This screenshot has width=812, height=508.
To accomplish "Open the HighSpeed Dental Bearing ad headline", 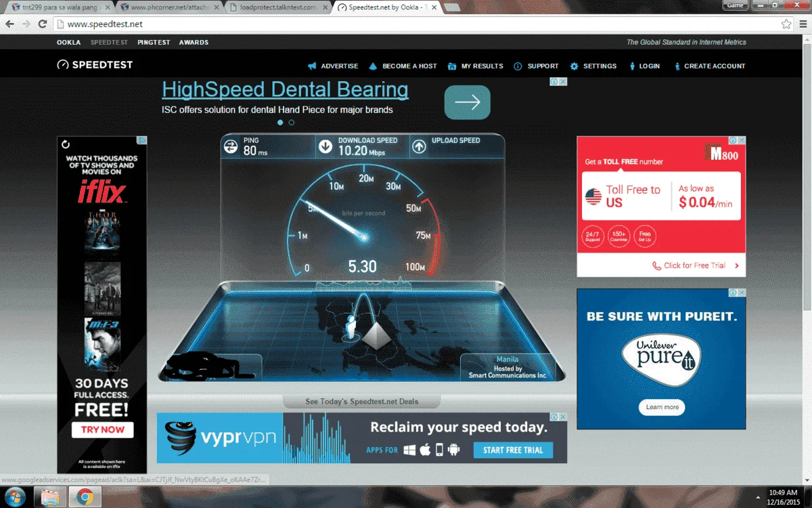I will [x=285, y=90].
